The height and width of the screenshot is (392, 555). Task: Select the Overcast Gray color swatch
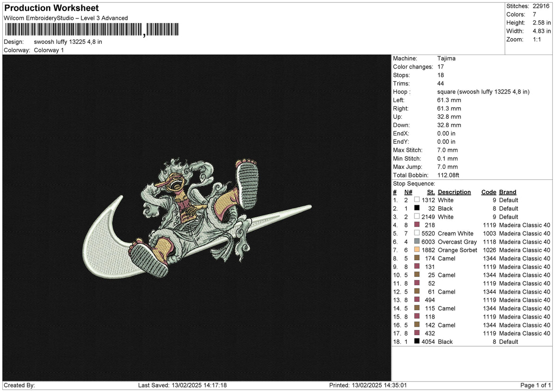417,242
